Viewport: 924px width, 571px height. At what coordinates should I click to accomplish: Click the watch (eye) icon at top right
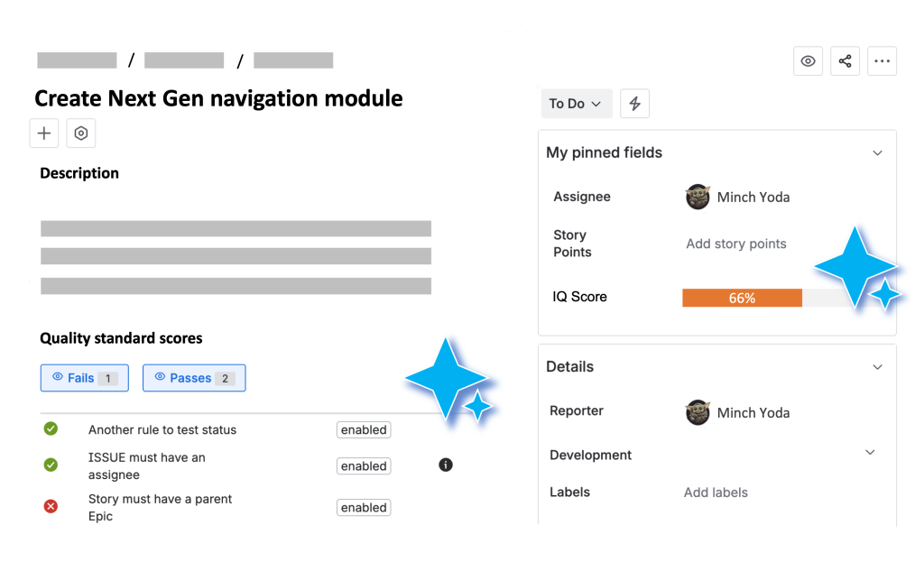808,61
